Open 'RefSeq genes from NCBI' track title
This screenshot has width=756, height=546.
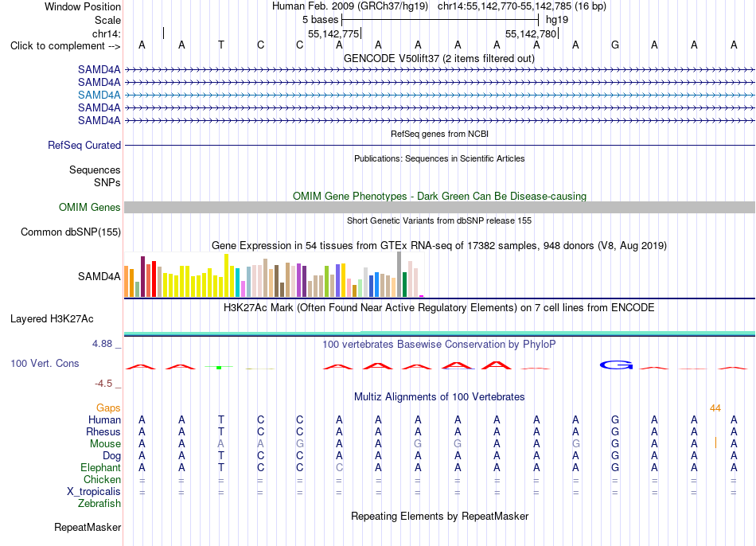point(439,134)
